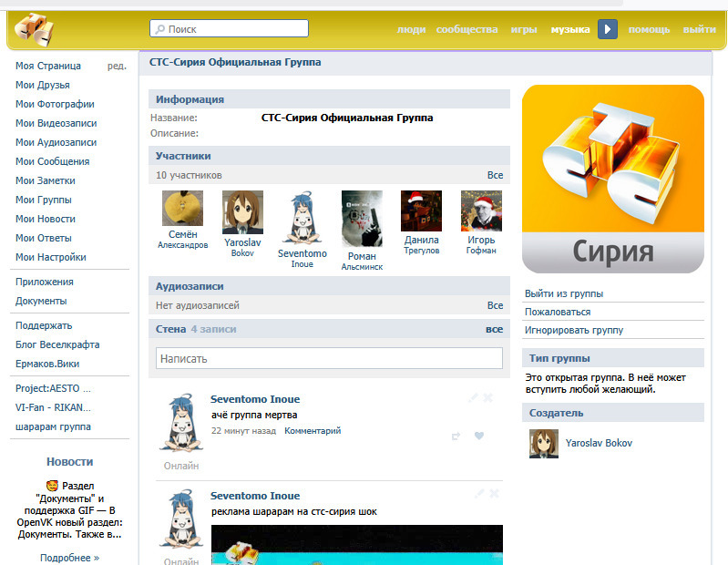Open Приложения in the sidebar
This screenshot has width=728, height=565.
point(44,282)
